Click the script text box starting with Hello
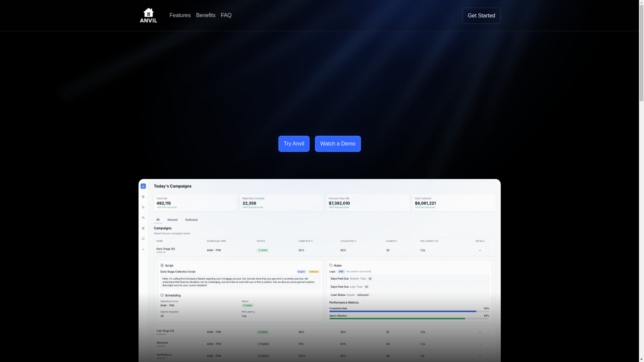 240,282
